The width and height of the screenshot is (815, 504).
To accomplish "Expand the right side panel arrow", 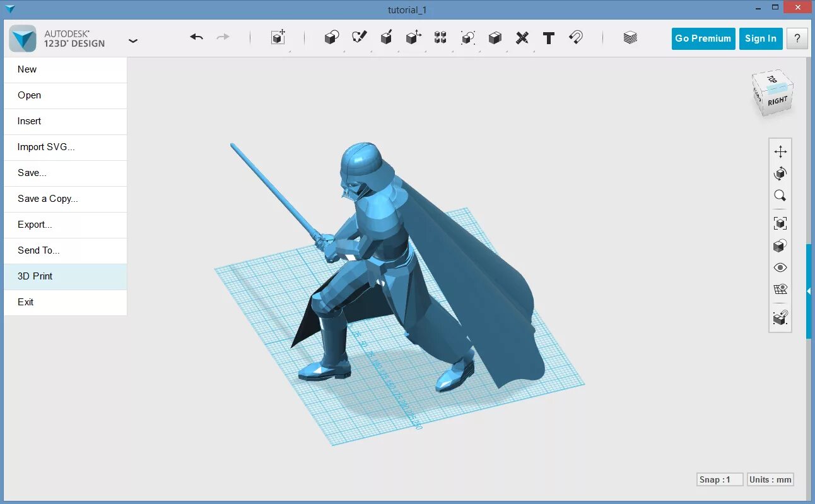I will [x=809, y=291].
